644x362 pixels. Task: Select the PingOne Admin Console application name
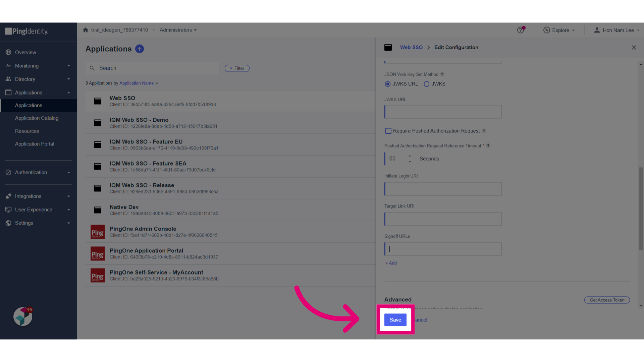coord(143,229)
